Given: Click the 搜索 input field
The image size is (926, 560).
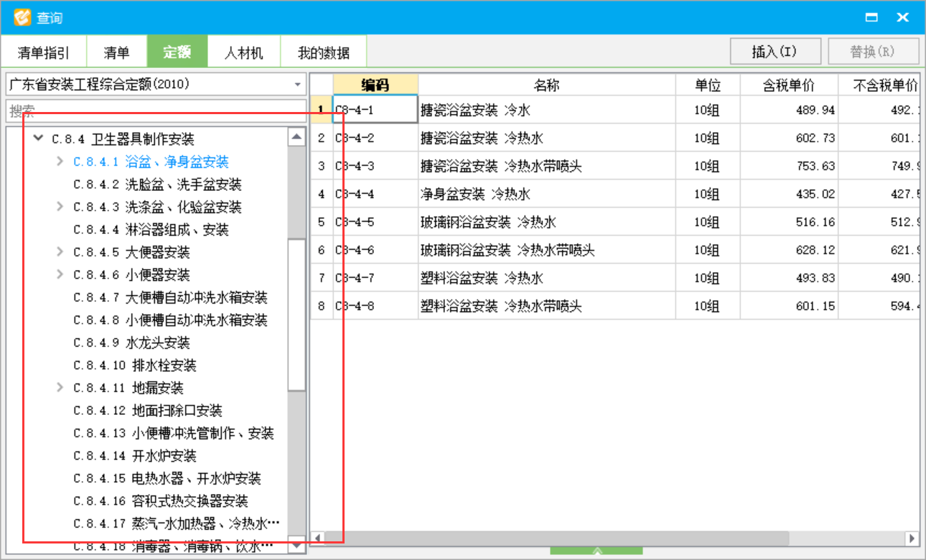Looking at the screenshot, I should coord(156,112).
